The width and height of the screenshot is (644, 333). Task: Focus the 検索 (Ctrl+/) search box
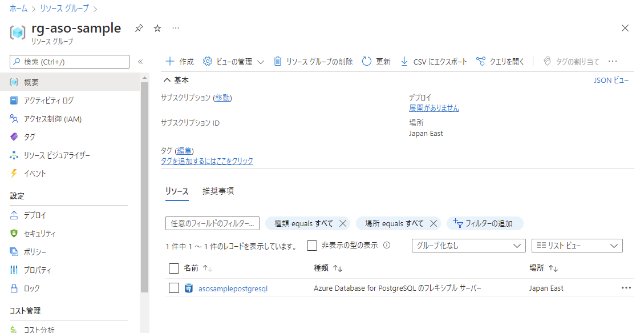coord(70,62)
